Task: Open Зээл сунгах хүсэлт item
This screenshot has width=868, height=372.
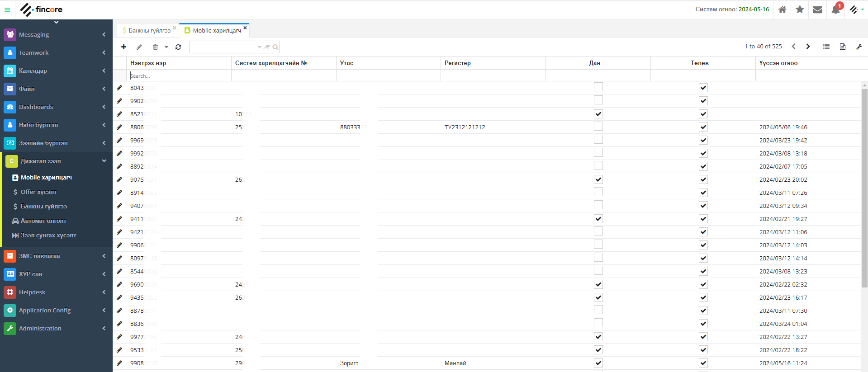Action: click(48, 235)
